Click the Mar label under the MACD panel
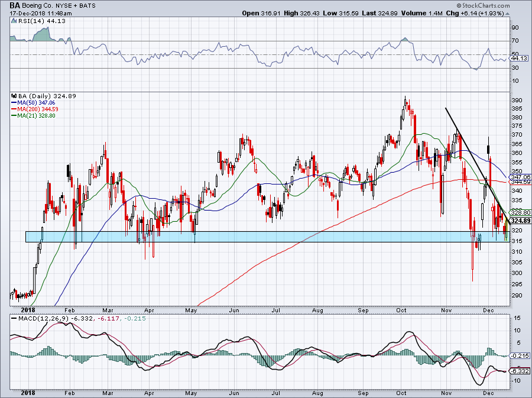 pyautogui.click(x=108, y=393)
